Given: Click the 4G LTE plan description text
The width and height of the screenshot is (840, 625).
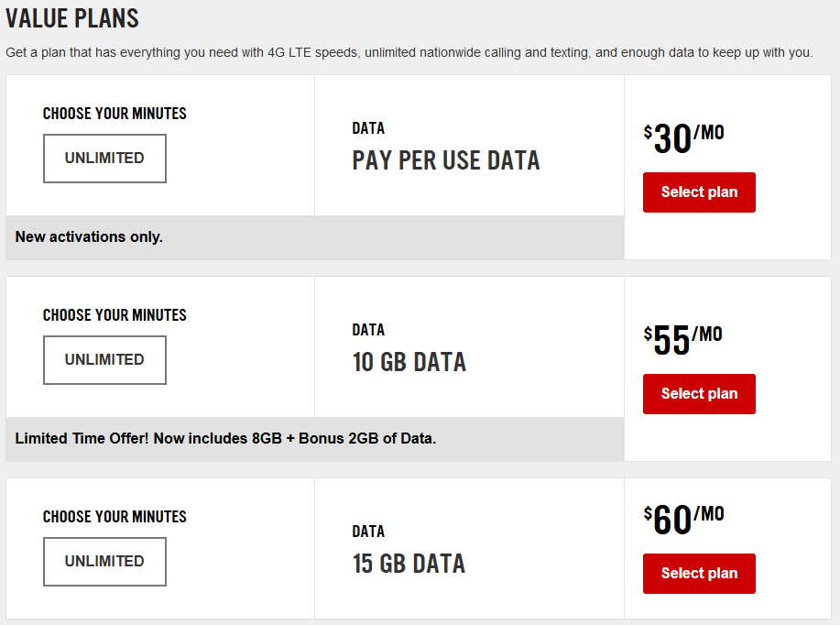Looking at the screenshot, I should pos(409,52).
